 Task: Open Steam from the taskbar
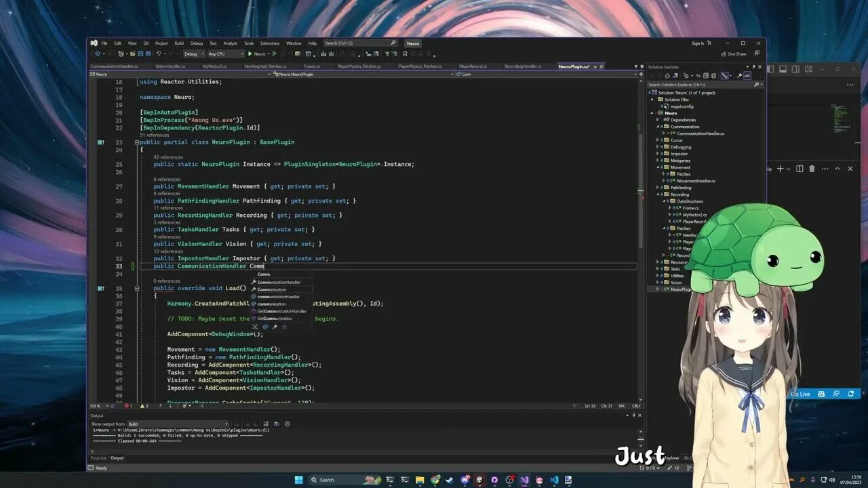[x=450, y=480]
